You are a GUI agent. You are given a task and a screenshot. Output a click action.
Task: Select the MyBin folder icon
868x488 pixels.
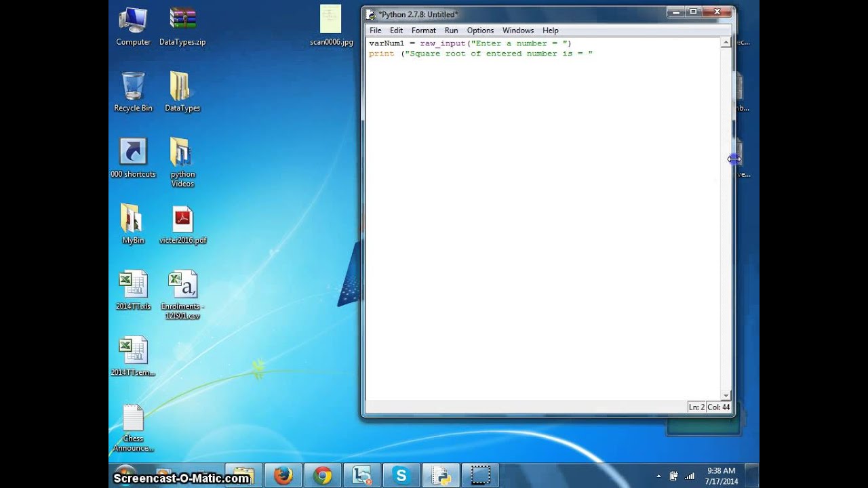[x=133, y=224]
